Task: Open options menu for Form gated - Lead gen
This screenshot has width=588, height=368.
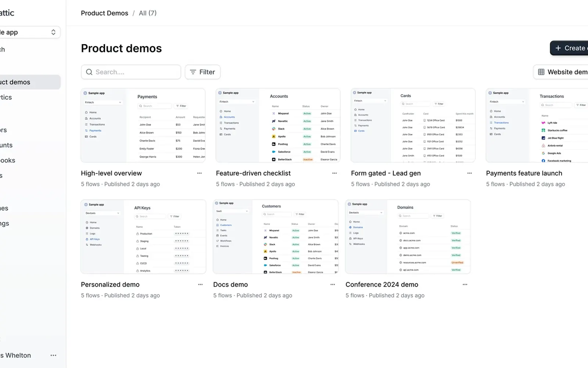Action: 469,173
